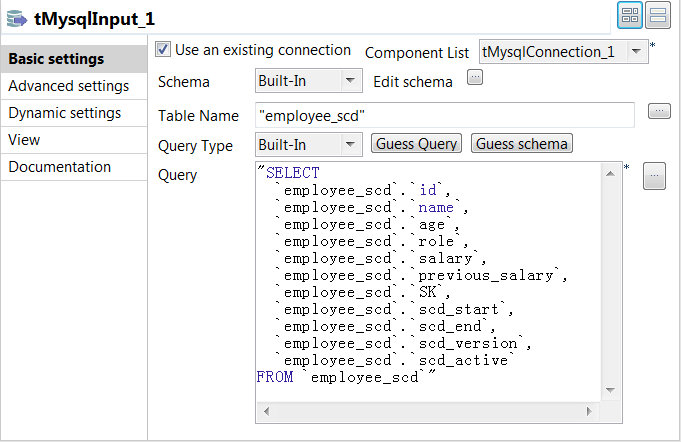Viewport: 681px width, 442px height.
Task: Switch to the stacked rows layout icon
Action: (x=658, y=15)
